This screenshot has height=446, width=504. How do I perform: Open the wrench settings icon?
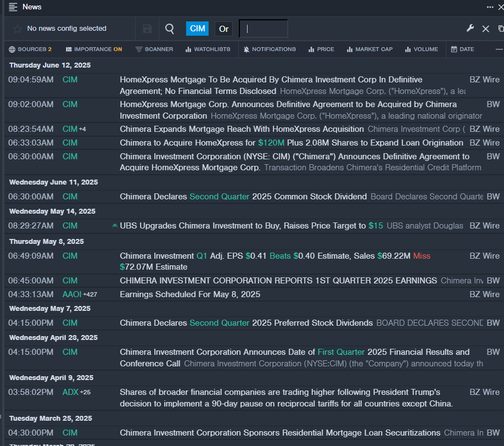(x=470, y=29)
